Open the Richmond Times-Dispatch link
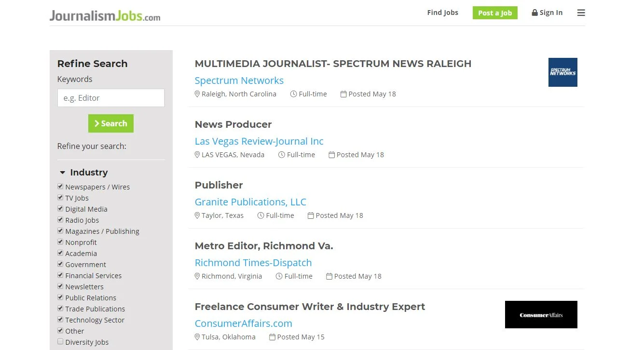 click(253, 263)
